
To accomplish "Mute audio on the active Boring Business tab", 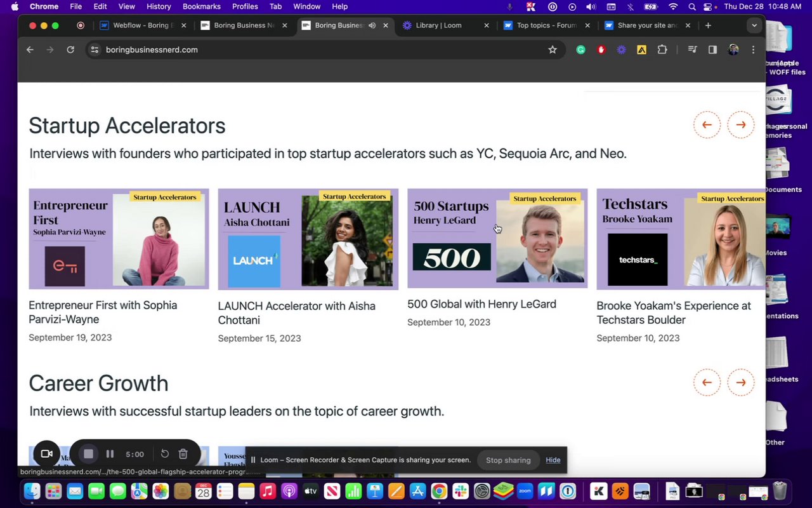I will (x=372, y=25).
